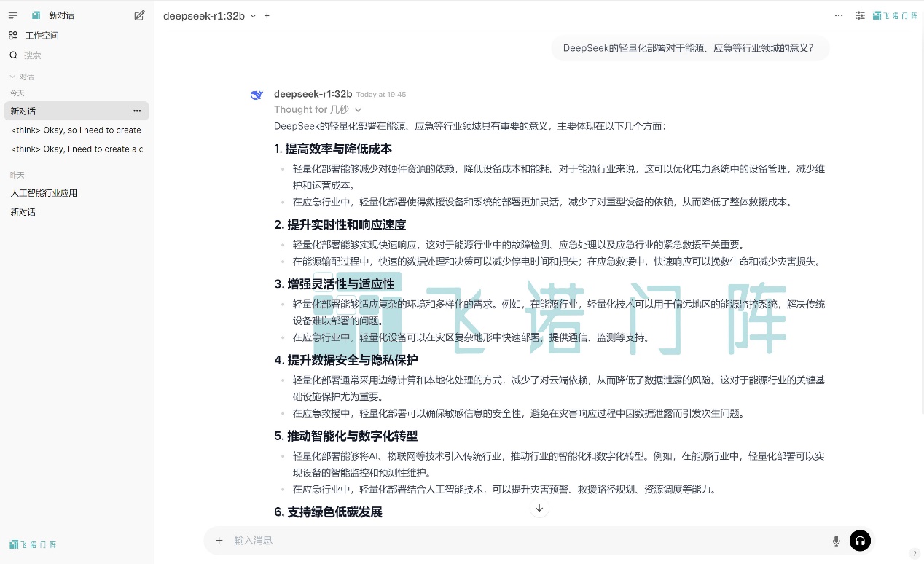Collapse the 对话 section in sidebar
Viewport: 924px width, 564px height.
pos(22,77)
